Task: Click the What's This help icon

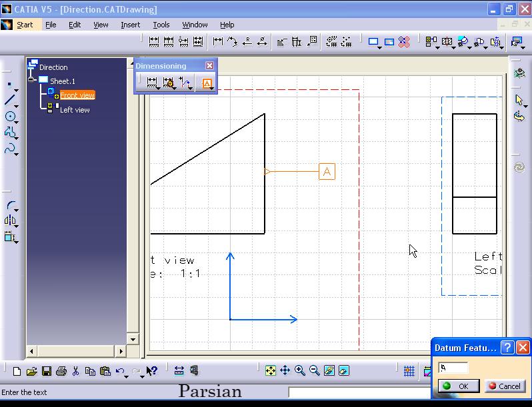Action: coord(151,371)
